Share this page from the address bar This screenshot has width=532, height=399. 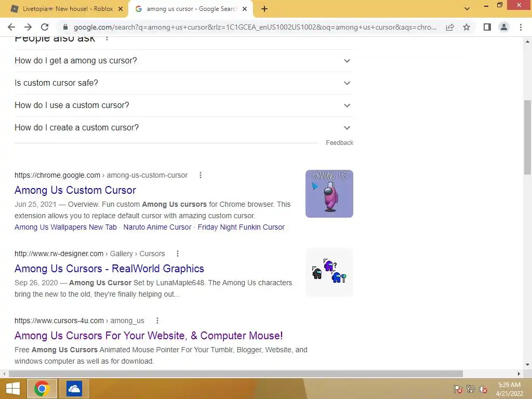450,27
